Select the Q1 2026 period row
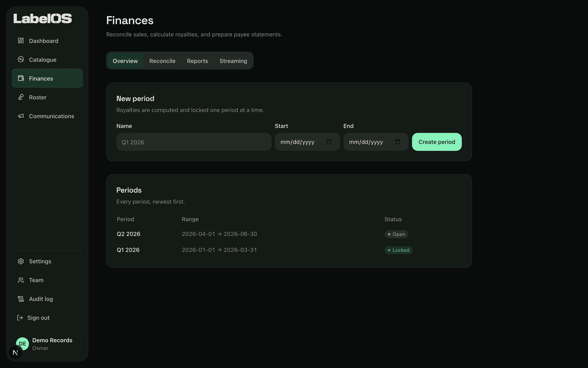Viewport: 588px width, 368px height. (x=289, y=250)
